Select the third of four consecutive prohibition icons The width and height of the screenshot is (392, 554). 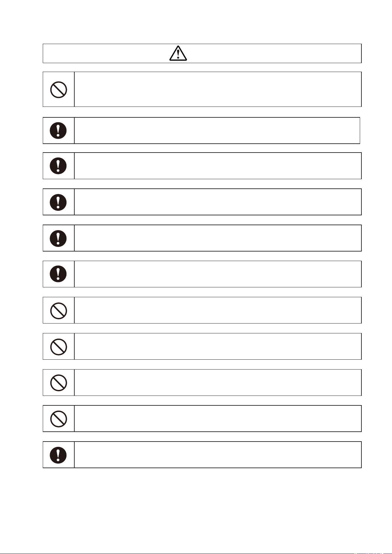pos(59,382)
